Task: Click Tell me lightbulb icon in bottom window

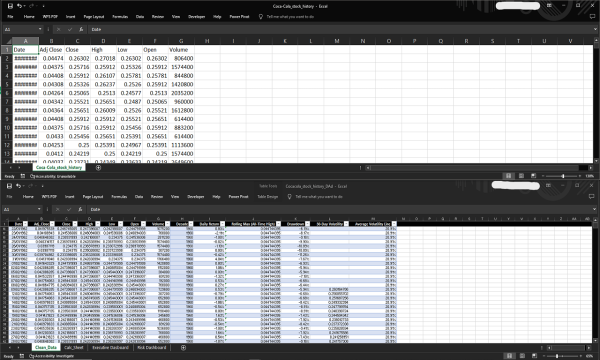Action: 289,197
